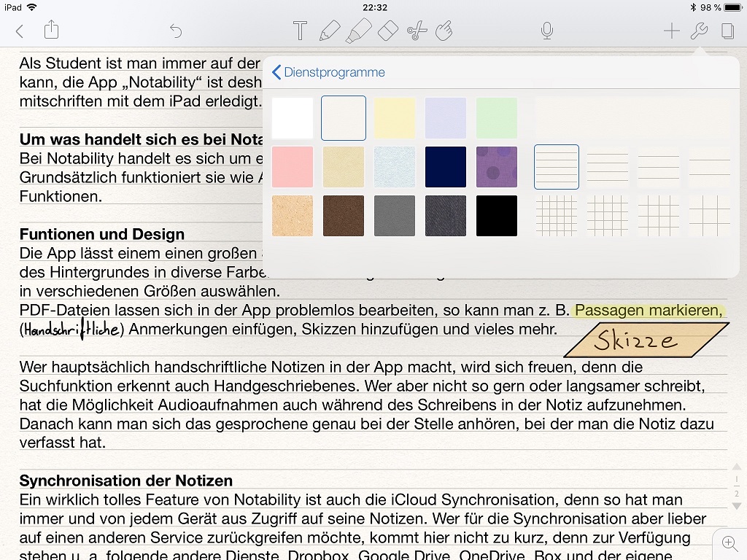Choose the light blue textured paper

395,167
